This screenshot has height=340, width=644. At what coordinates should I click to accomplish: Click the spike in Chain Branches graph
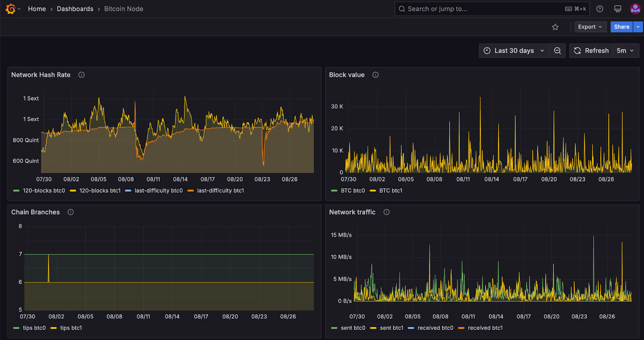pos(49,268)
